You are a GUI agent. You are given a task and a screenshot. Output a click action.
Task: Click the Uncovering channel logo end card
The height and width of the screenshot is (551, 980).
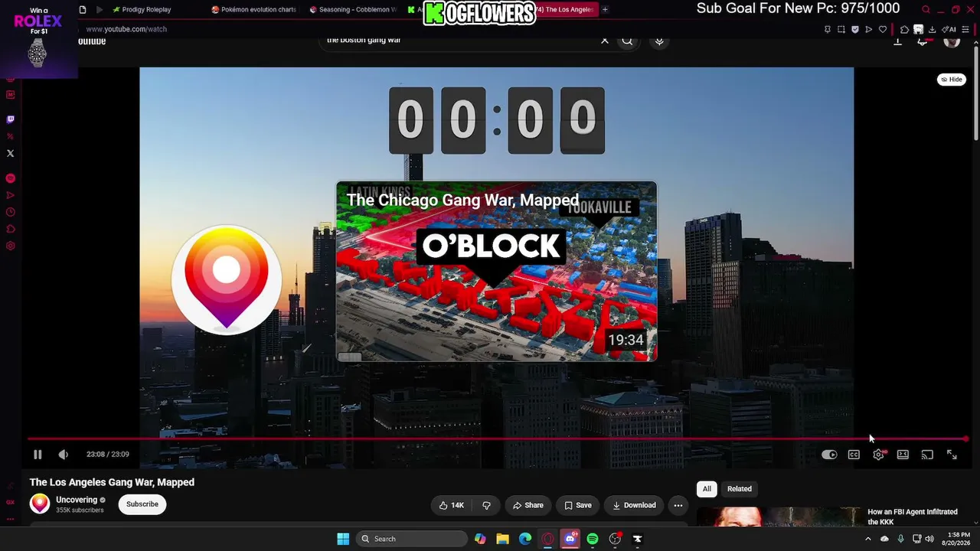pos(227,280)
